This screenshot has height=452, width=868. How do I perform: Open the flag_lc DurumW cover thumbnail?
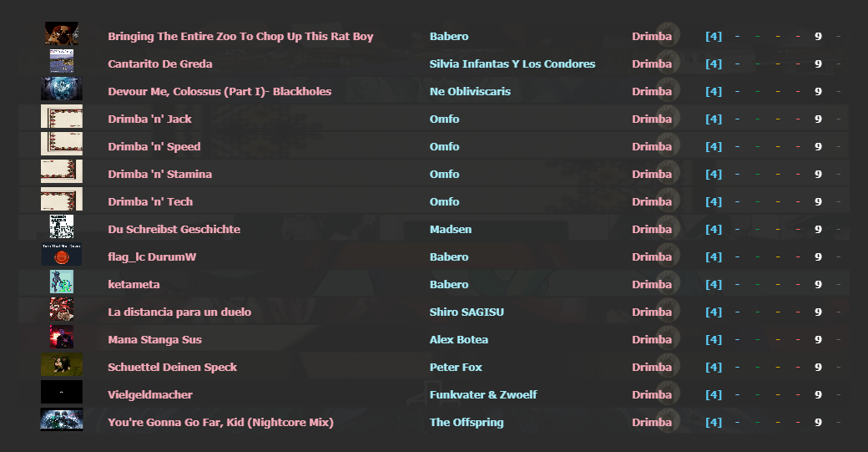point(62,256)
